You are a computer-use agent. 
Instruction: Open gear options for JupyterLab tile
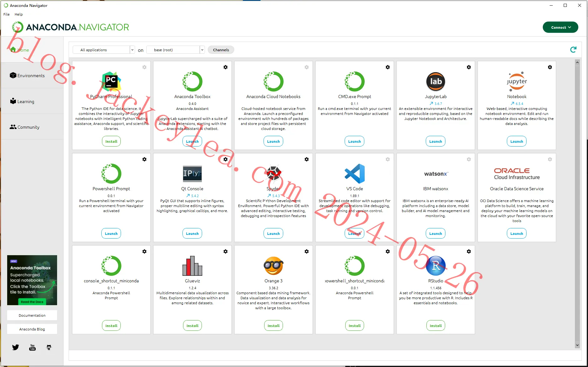(x=469, y=67)
